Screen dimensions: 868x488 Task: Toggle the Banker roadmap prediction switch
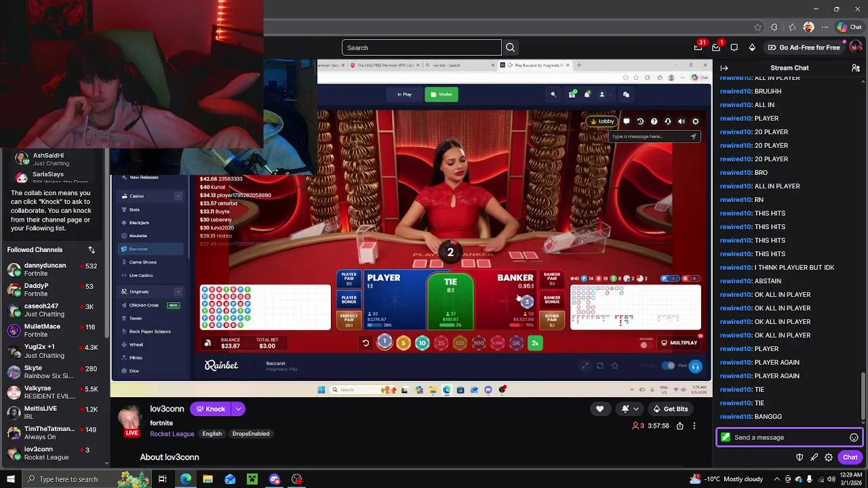click(x=690, y=279)
